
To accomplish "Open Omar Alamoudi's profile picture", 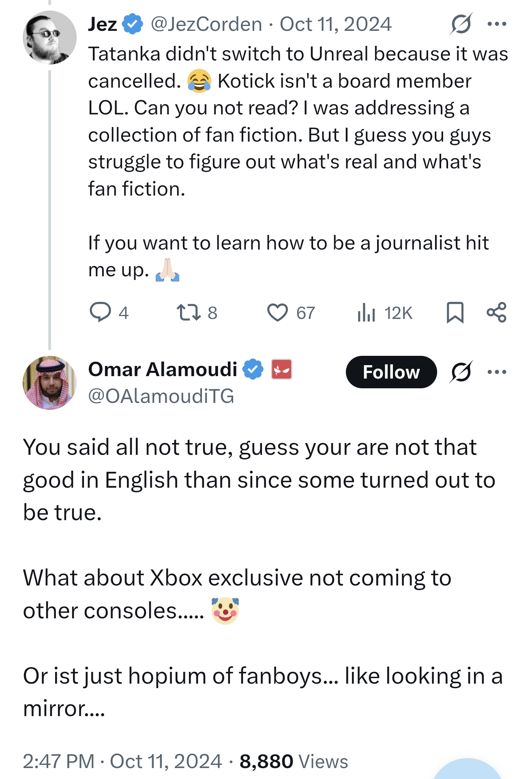I will 49,383.
